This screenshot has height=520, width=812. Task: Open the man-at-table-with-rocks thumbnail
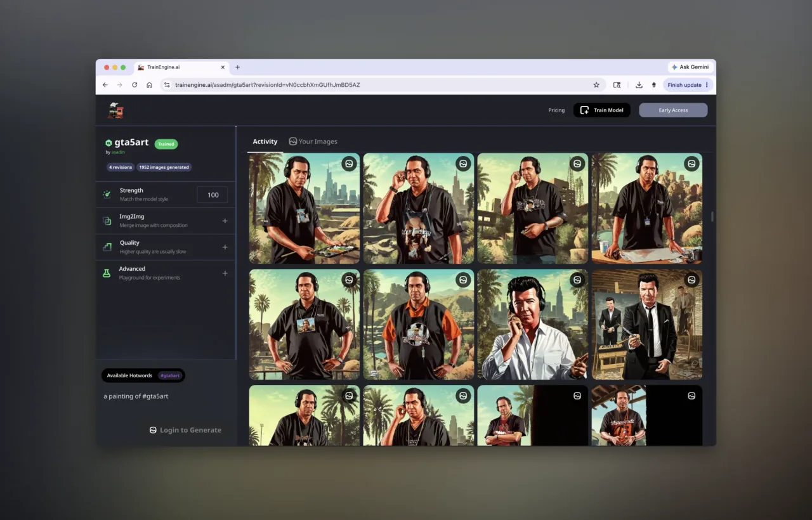(x=647, y=208)
